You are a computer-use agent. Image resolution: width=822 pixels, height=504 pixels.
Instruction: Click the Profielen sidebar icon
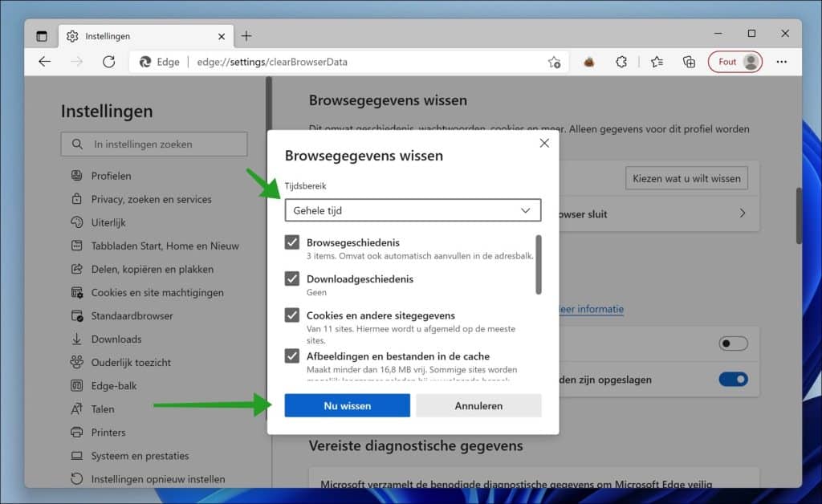76,176
